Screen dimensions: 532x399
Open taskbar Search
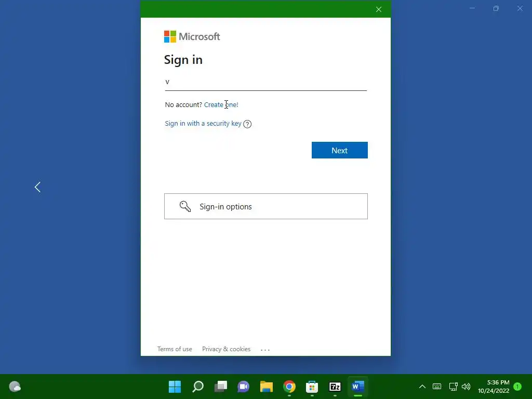point(198,387)
